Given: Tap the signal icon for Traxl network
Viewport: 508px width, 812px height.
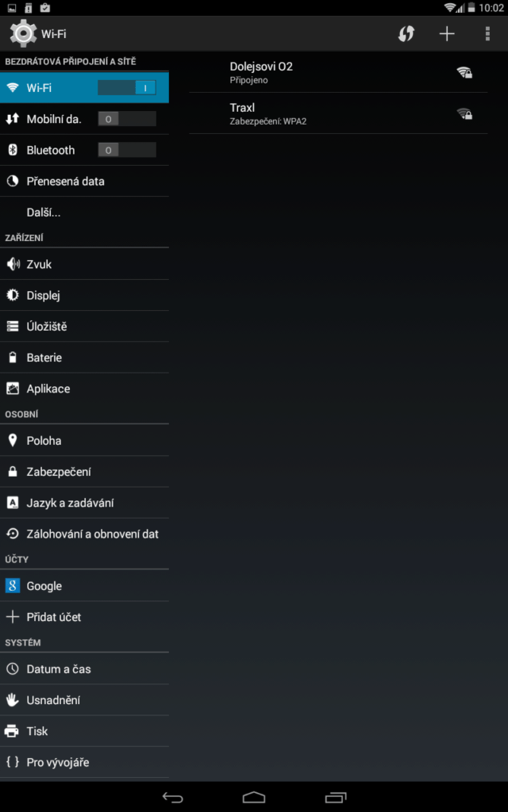Looking at the screenshot, I should [464, 113].
